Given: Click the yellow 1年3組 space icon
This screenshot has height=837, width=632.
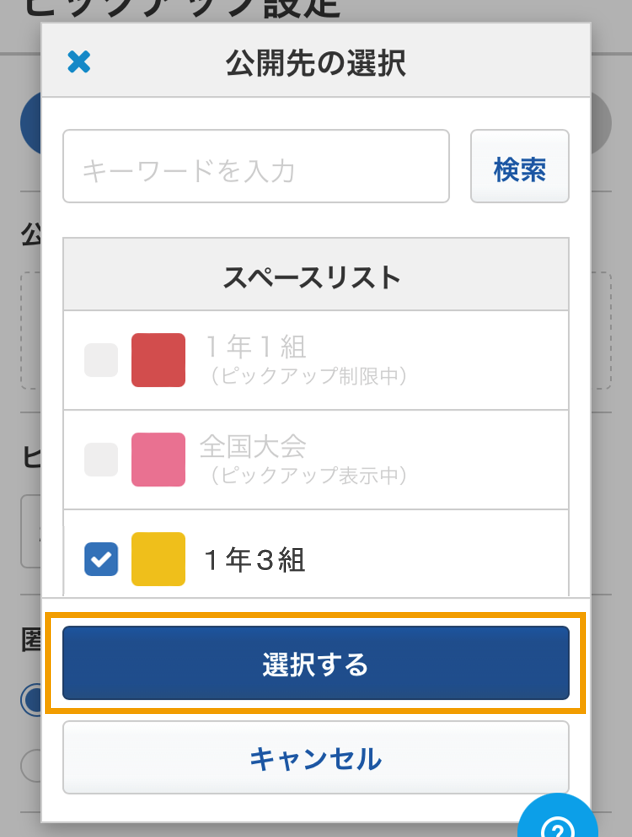Looking at the screenshot, I should click(x=159, y=559).
